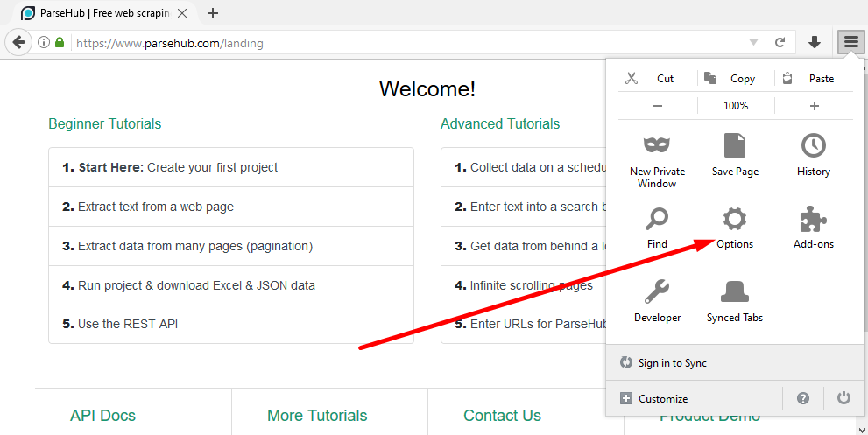Open Use the REST API tutorial
Viewport: 868px width, 435px height.
pos(231,324)
